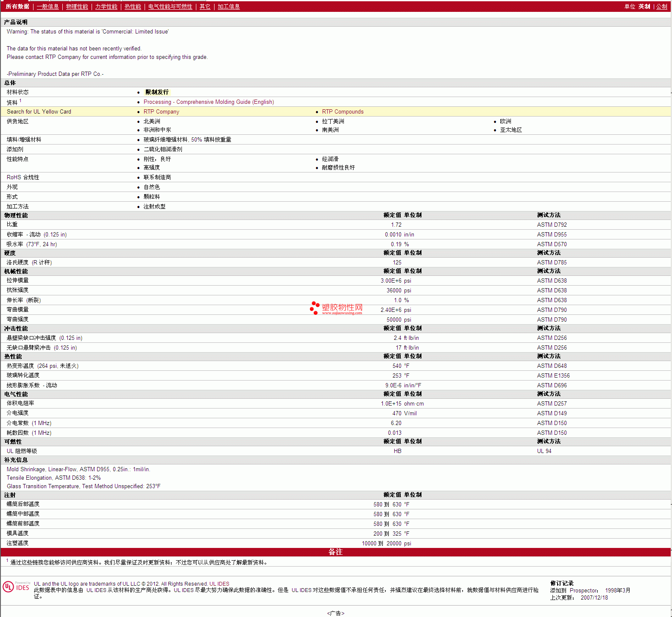672x617 pixels.
Task: Select the 比重 value 1.72
Action: click(396, 225)
